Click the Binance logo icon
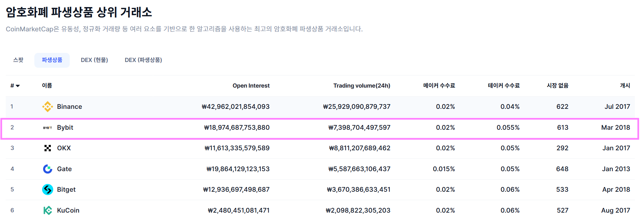Viewport: 644px width, 218px height. [47, 107]
